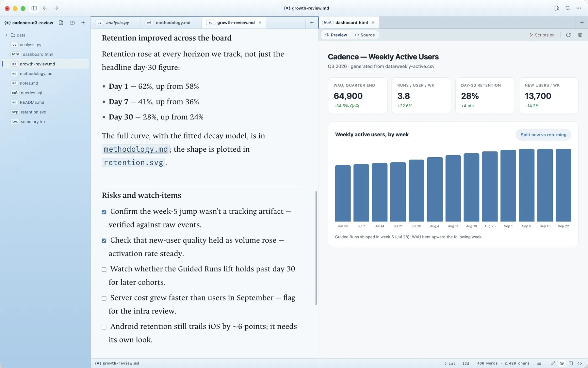The image size is (588, 368).
Task: Click the 436 words count in status bar
Action: tap(487, 363)
